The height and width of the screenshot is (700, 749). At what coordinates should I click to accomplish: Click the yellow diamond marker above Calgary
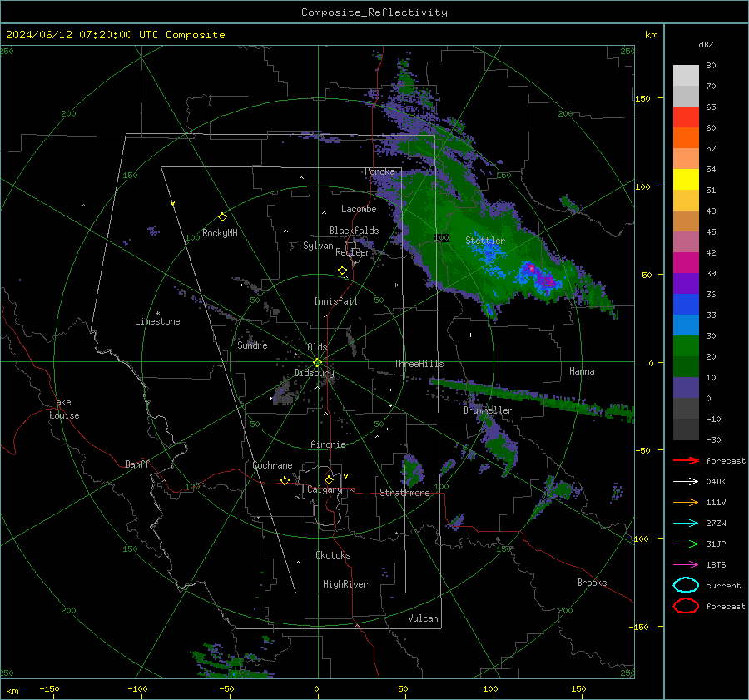pos(329,479)
